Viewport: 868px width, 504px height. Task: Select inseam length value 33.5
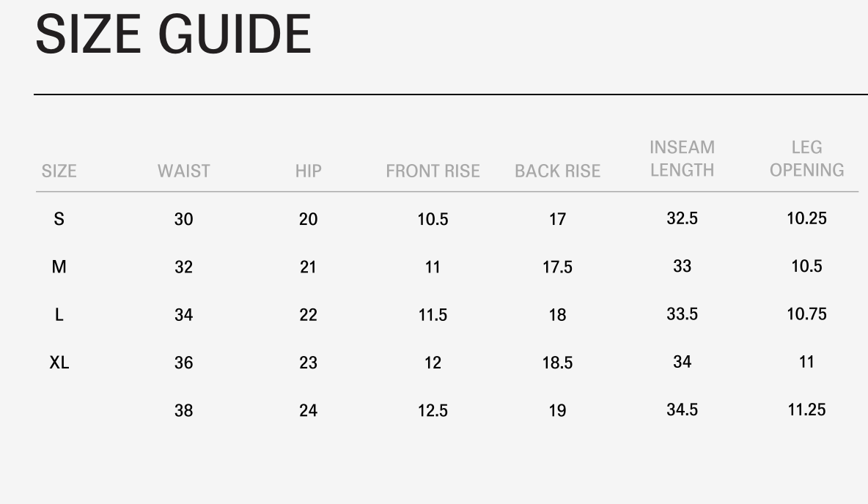(x=682, y=314)
